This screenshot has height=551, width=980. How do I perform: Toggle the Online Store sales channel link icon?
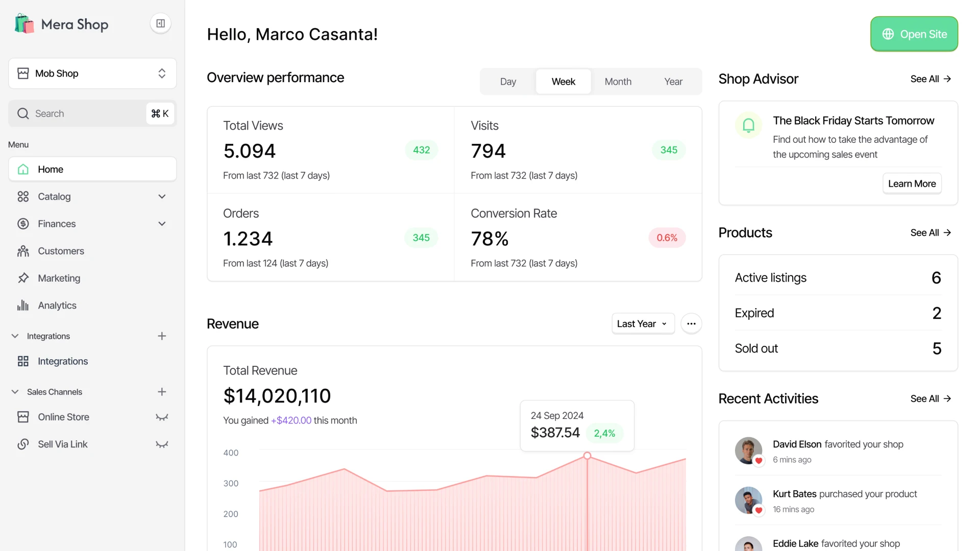click(x=161, y=417)
